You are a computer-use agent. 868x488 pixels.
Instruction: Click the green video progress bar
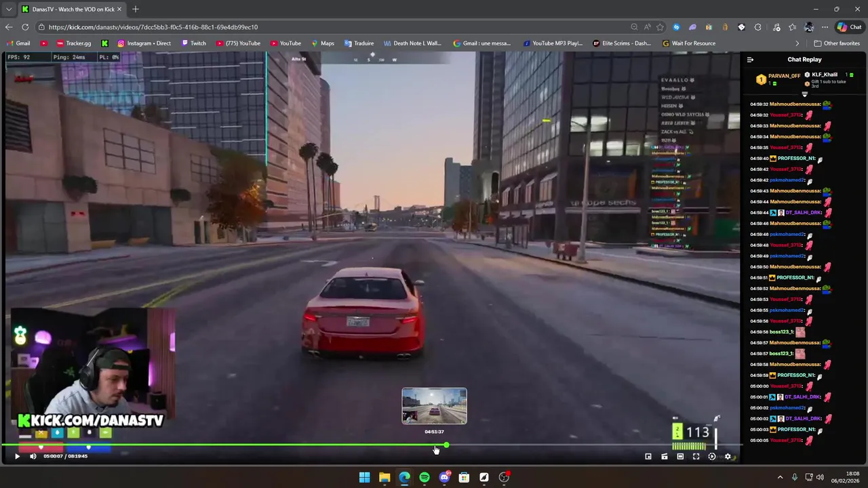click(x=224, y=445)
